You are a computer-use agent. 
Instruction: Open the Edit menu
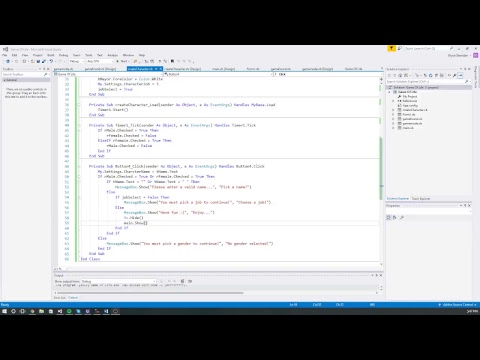[15, 55]
